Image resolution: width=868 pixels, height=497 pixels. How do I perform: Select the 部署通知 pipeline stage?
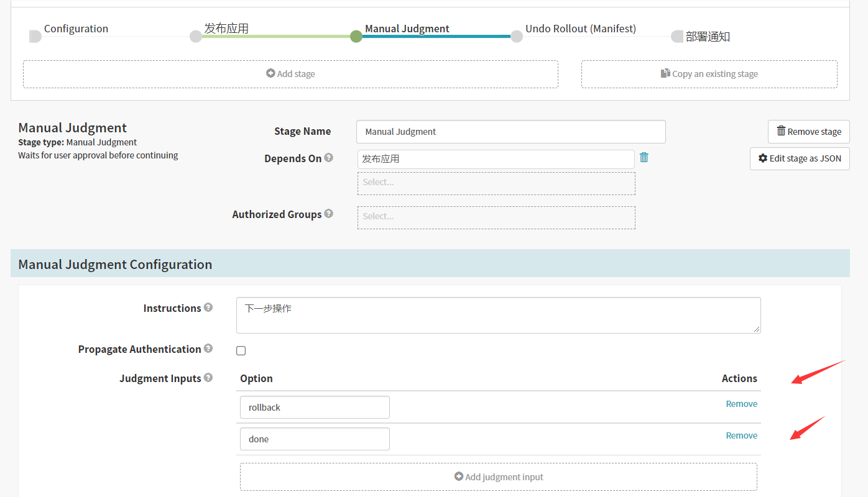[708, 37]
